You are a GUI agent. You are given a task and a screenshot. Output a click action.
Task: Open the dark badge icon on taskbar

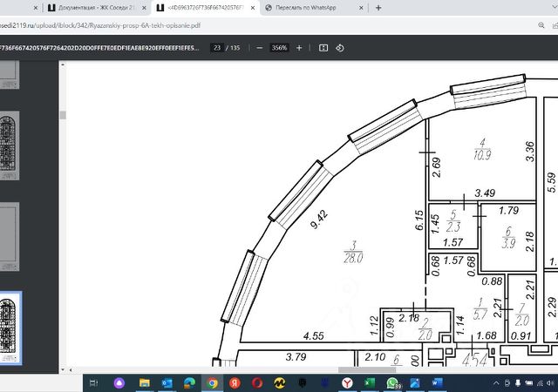[x=303, y=383]
